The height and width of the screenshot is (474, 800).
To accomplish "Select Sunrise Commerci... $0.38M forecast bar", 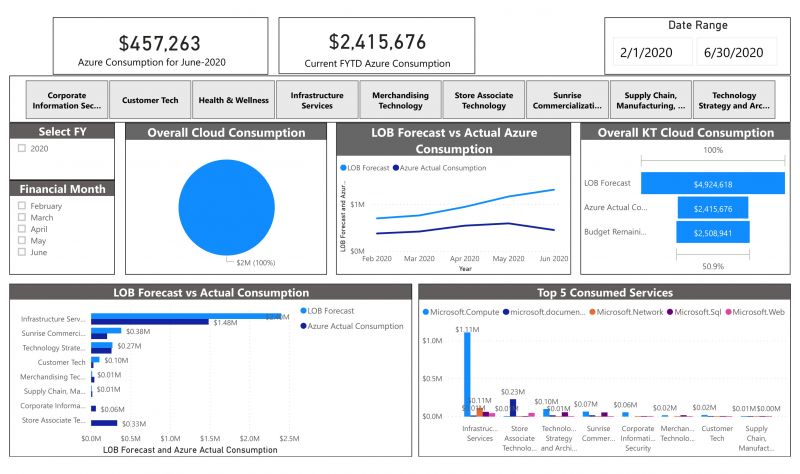I will [x=106, y=331].
